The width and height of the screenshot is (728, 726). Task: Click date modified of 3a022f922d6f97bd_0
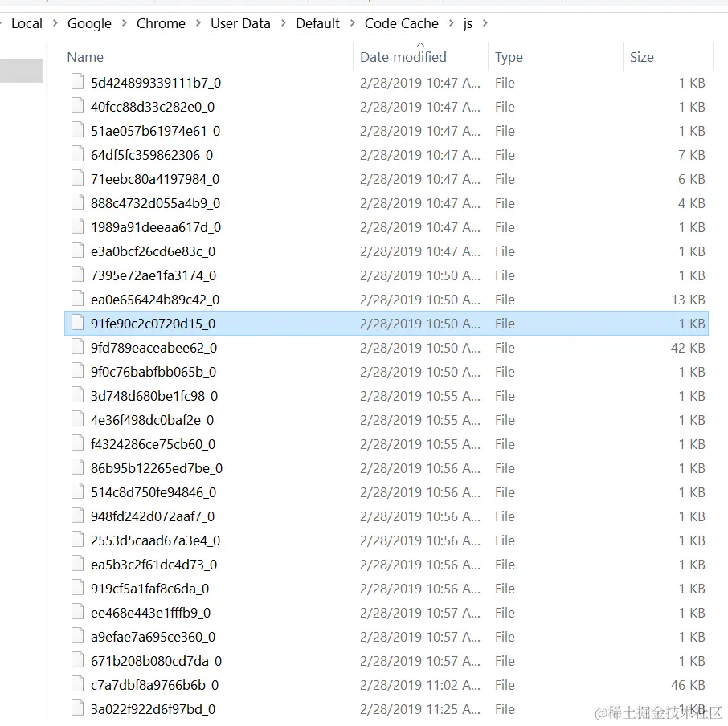(420, 709)
